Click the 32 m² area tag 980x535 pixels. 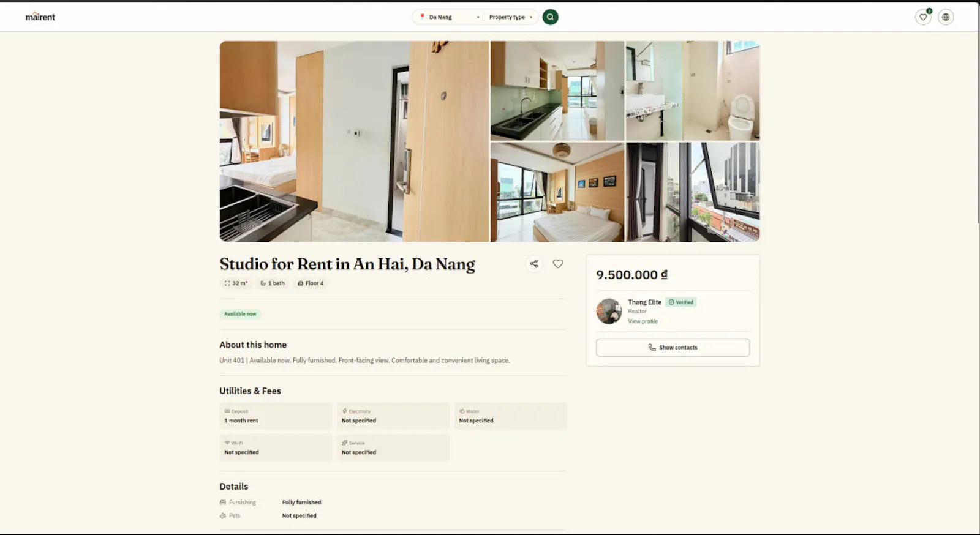[x=236, y=283]
